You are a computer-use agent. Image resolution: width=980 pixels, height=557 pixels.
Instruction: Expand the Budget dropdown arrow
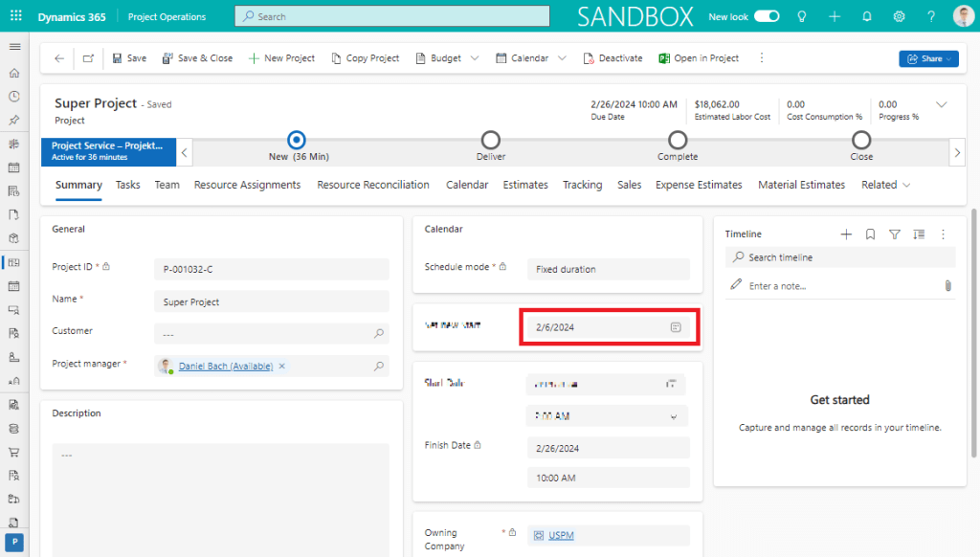coord(474,58)
